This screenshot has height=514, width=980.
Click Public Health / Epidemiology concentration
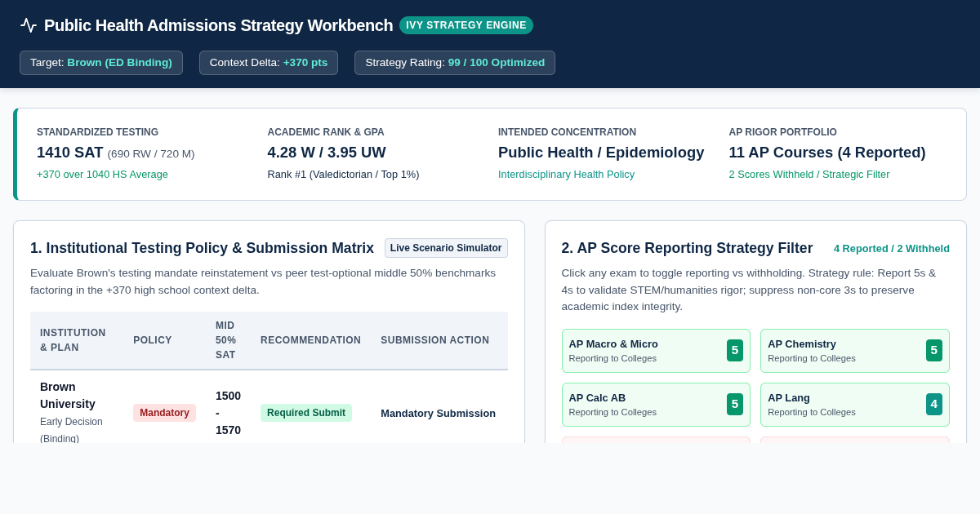[x=601, y=153]
